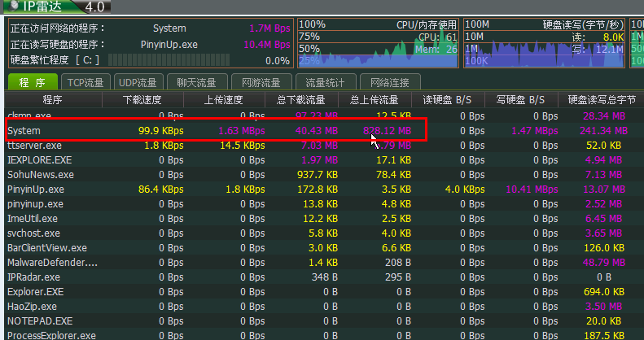Open the UDP流量 tab
Viewport: 644px width, 340px height.
coord(137,82)
